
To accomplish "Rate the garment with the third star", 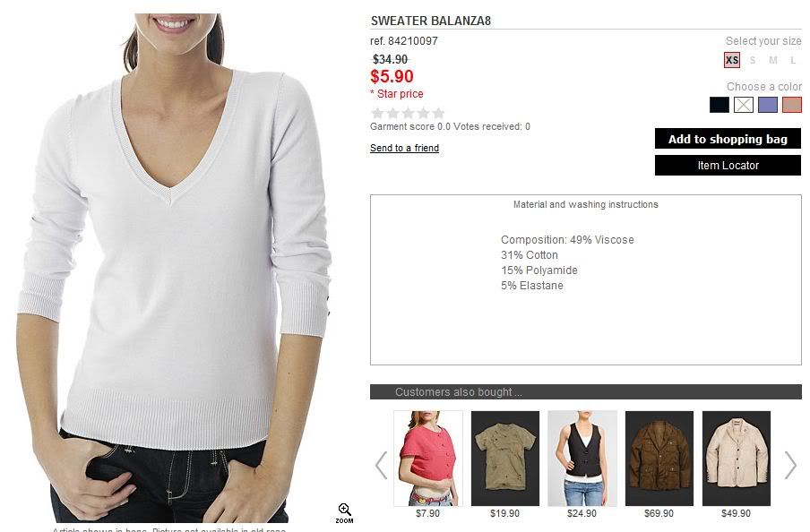I will click(408, 113).
